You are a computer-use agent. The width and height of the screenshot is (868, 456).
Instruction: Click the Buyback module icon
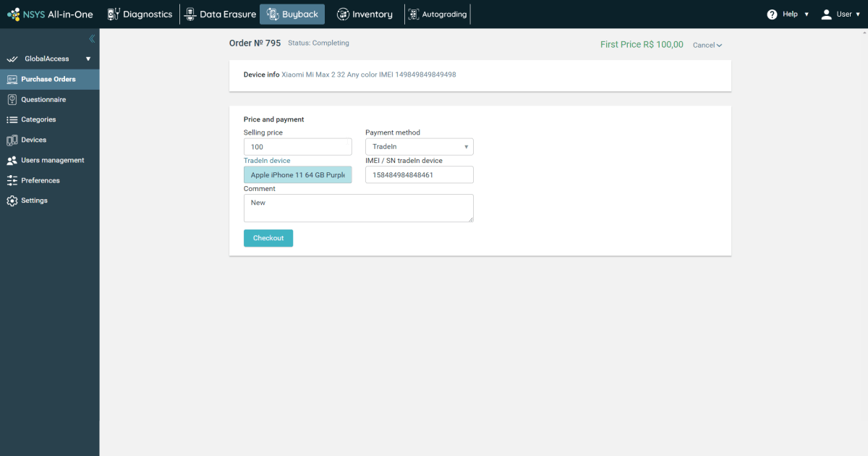pyautogui.click(x=272, y=14)
